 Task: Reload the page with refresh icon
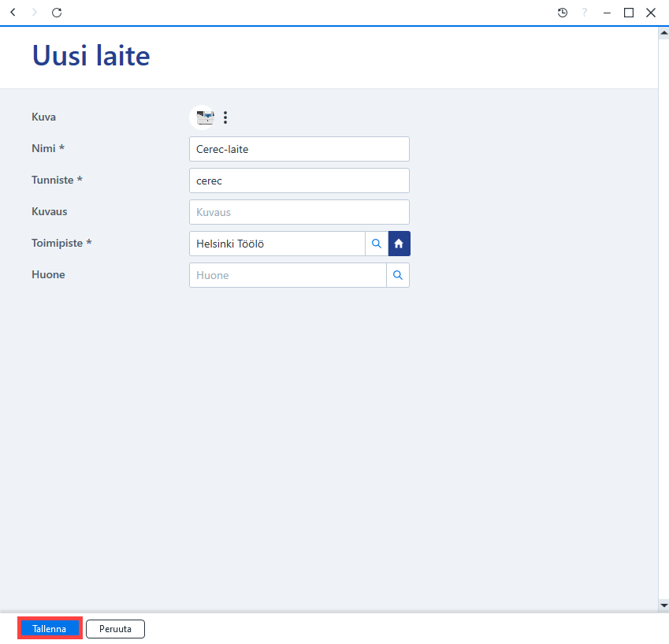point(57,13)
